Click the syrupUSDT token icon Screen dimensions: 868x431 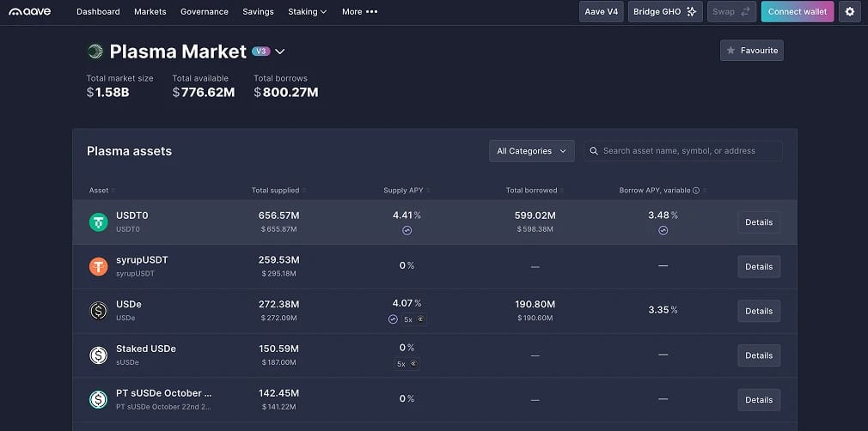click(99, 267)
